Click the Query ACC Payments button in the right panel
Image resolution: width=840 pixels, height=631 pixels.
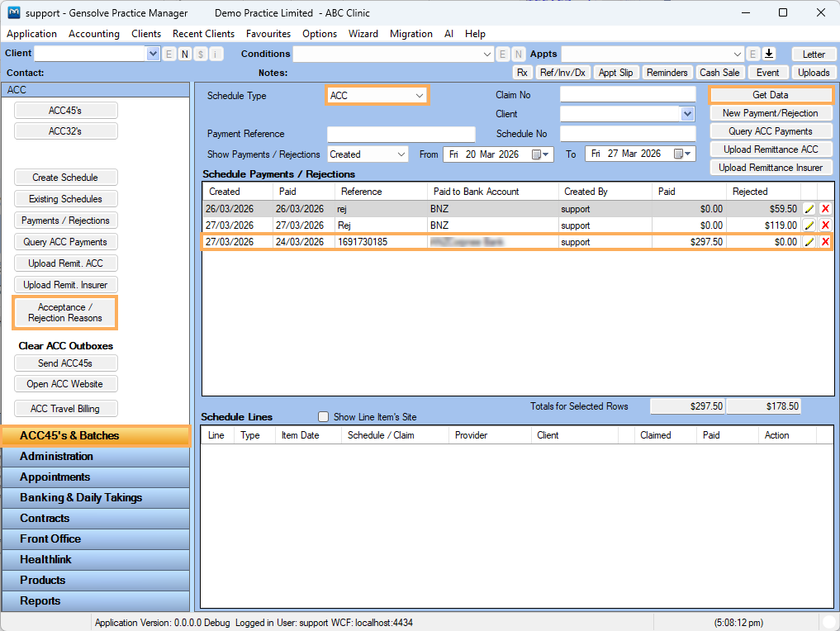[x=771, y=131]
